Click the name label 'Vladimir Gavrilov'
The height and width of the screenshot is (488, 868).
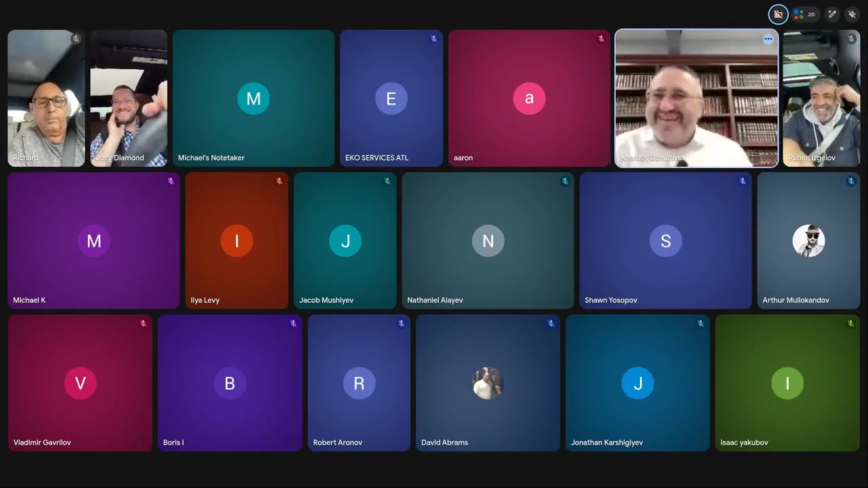(x=42, y=443)
